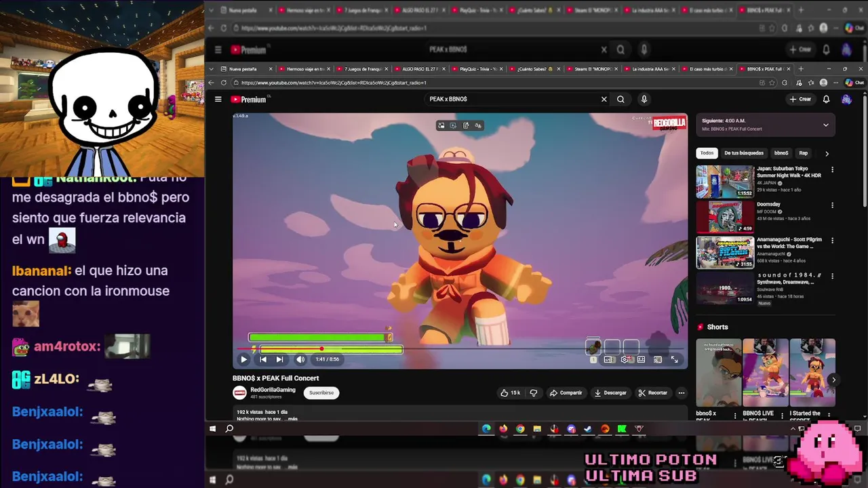Open the Crear menu in front window
This screenshot has width=868, height=488.
pyautogui.click(x=800, y=99)
